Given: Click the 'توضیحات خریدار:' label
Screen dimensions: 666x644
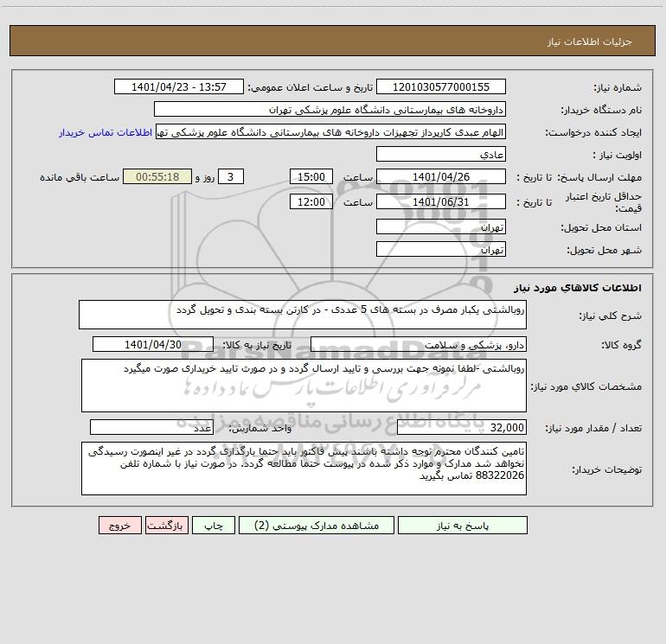Looking at the screenshot, I should coord(607,469).
